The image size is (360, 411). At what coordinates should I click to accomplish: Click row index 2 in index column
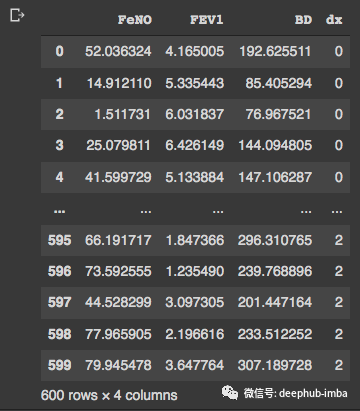pyautogui.click(x=59, y=114)
